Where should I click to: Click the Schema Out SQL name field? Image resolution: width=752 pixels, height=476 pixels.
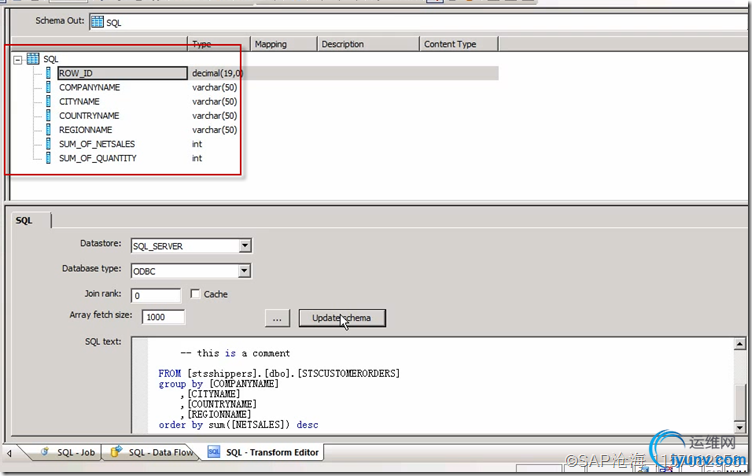pyautogui.click(x=420, y=22)
